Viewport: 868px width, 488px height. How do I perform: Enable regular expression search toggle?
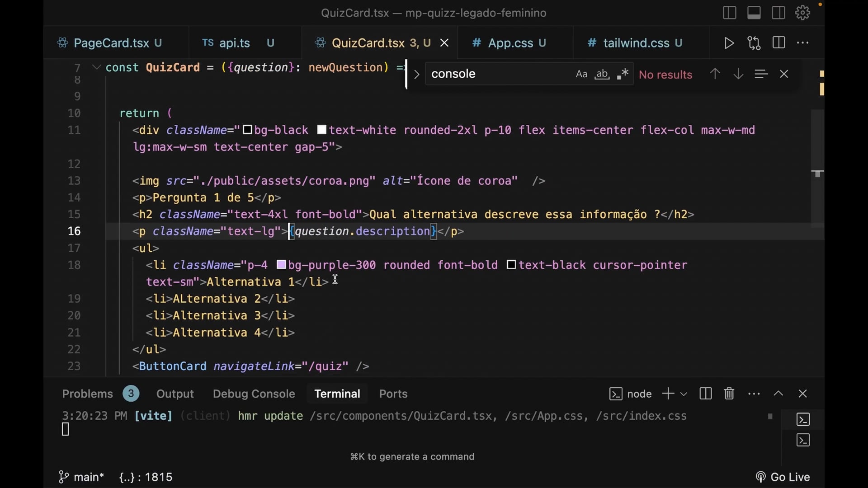(623, 74)
